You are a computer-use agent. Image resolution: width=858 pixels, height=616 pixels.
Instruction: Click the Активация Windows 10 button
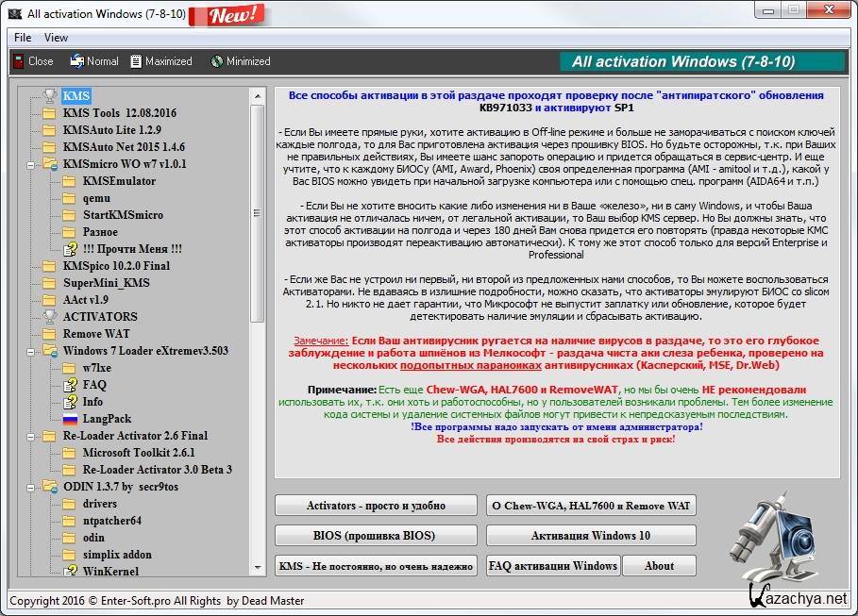pyautogui.click(x=591, y=536)
